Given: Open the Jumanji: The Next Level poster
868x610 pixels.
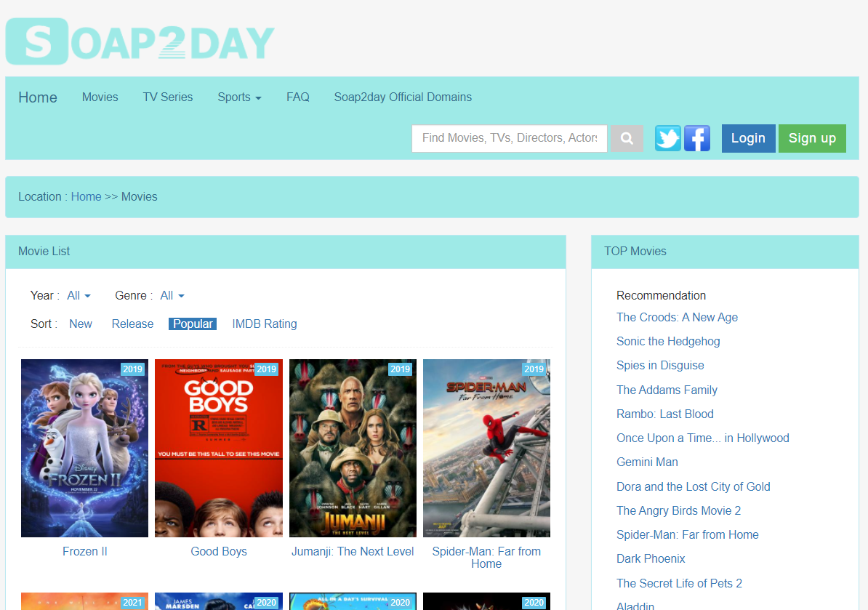Looking at the screenshot, I should click(x=353, y=449).
